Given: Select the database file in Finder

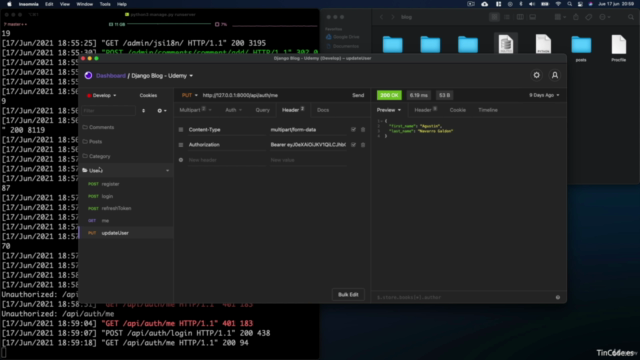Looking at the screenshot, I should click(x=506, y=44).
